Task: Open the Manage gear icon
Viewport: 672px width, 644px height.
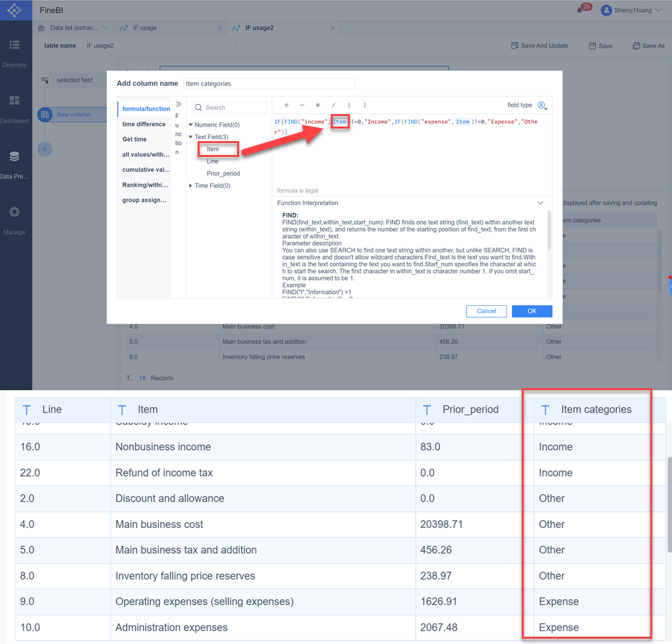Action: click(x=14, y=212)
